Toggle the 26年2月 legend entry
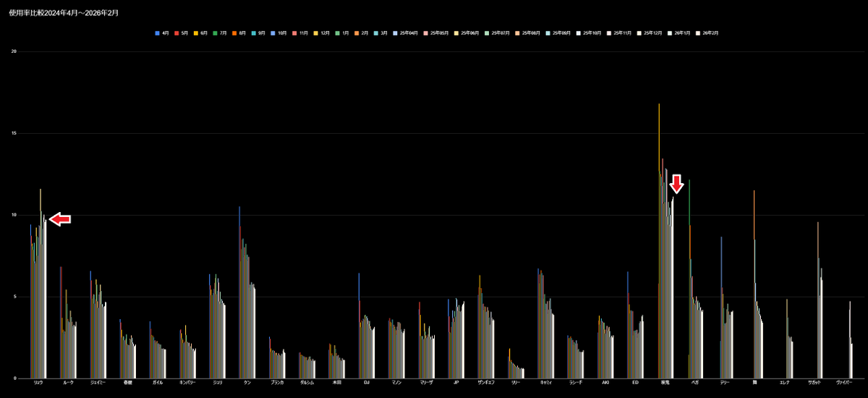The width and height of the screenshot is (868, 398). click(x=707, y=33)
